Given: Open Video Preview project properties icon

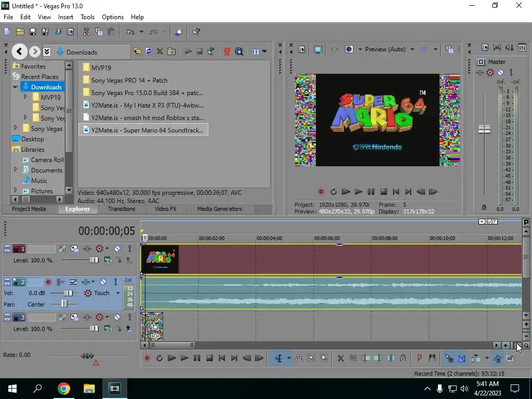Looking at the screenshot, I should (302, 49).
